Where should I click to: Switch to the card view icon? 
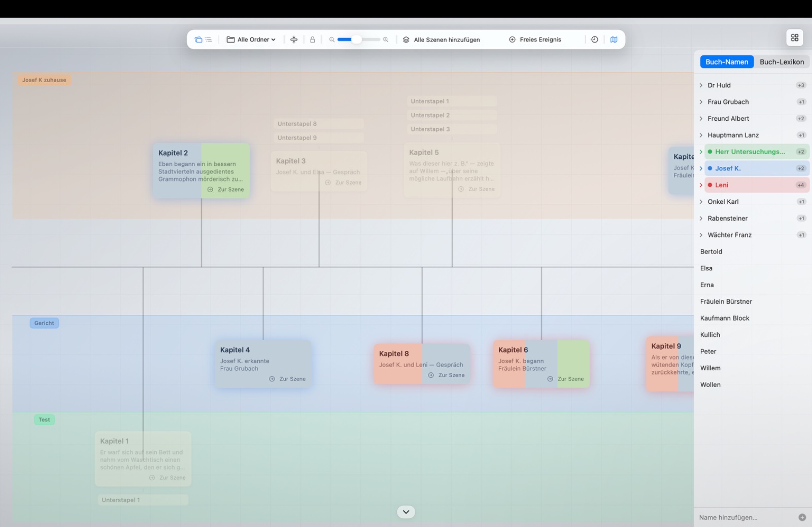[x=198, y=40]
